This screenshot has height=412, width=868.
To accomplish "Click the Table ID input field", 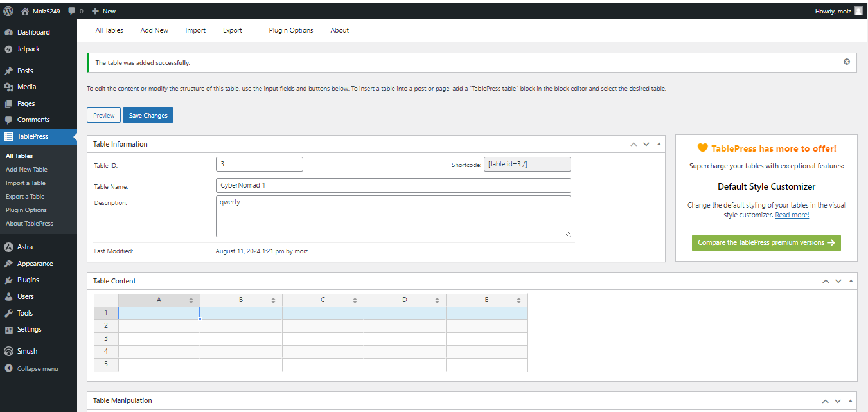I will 259,164.
